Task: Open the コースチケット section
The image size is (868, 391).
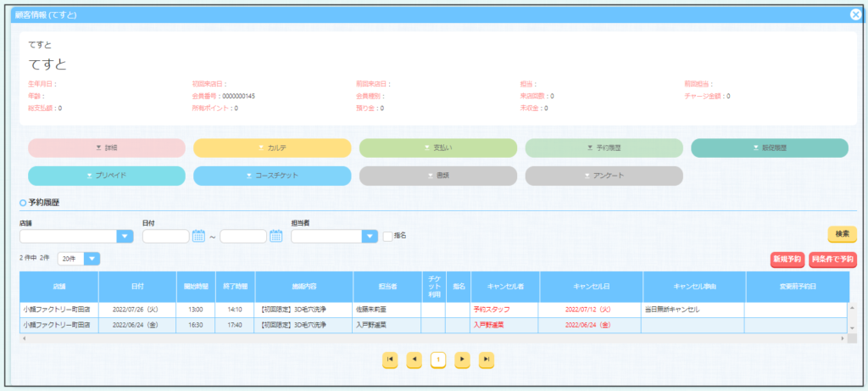Action: pyautogui.click(x=272, y=176)
